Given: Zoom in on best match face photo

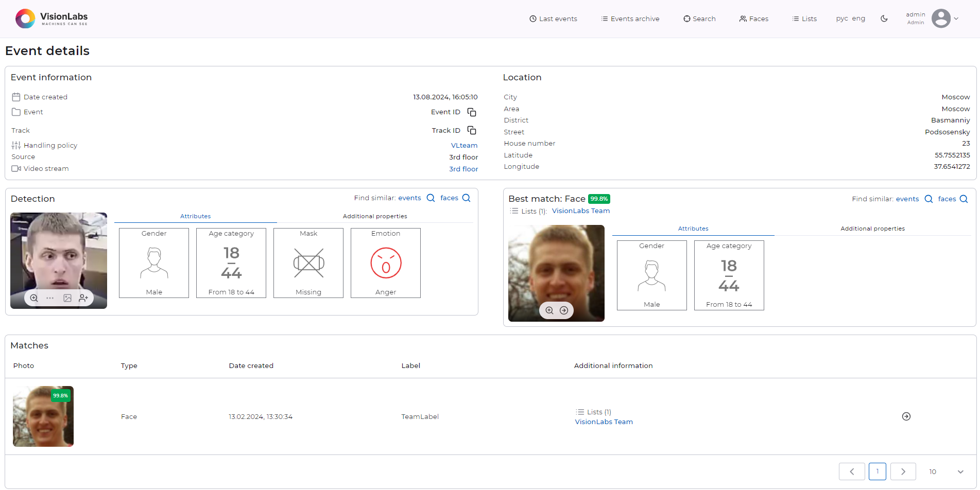Looking at the screenshot, I should click(x=549, y=310).
